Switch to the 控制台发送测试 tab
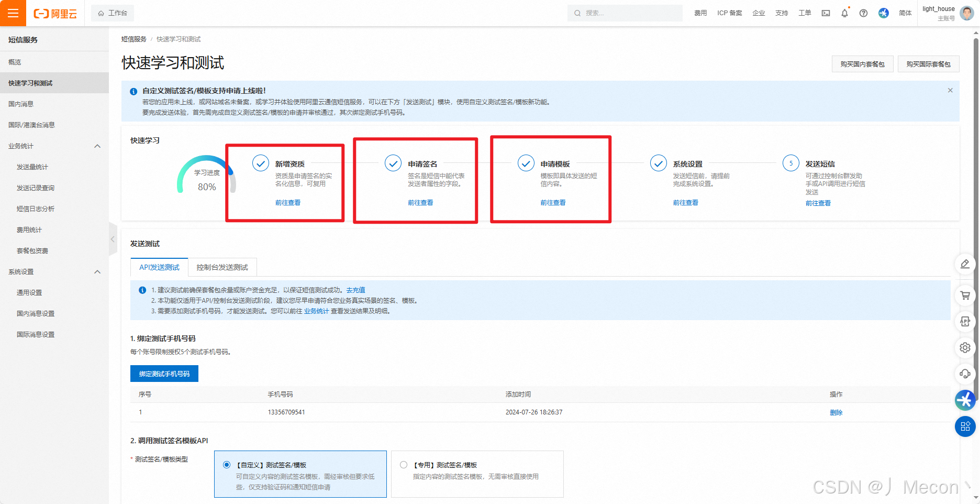Image resolution: width=980 pixels, height=504 pixels. point(222,267)
